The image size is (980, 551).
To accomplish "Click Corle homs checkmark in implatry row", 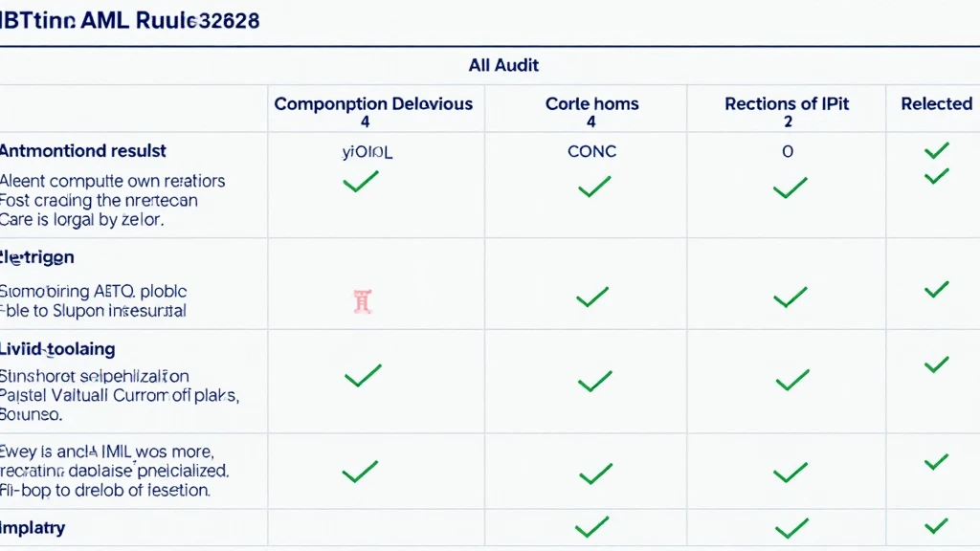I will [591, 527].
